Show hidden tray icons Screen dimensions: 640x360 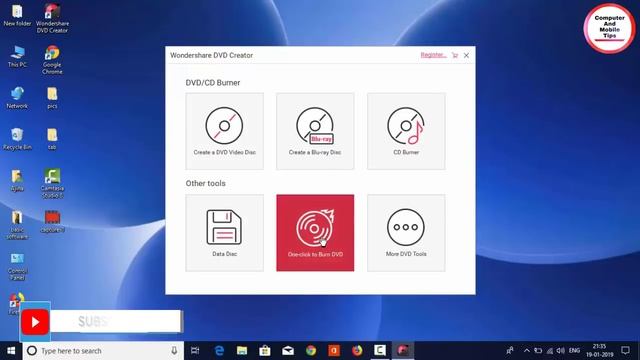click(x=527, y=351)
